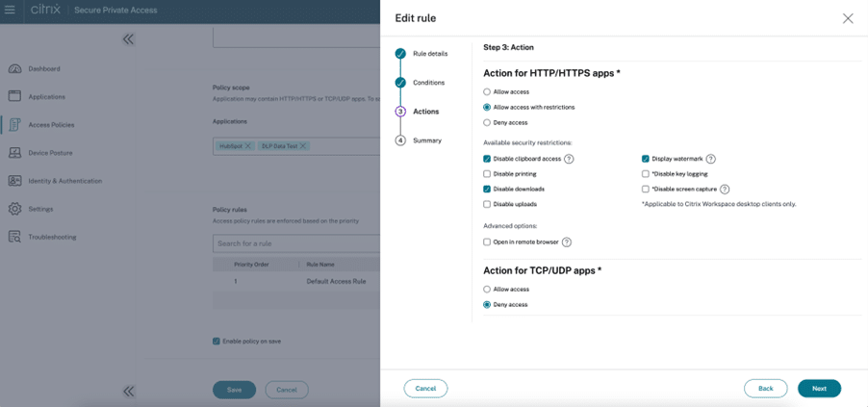Click Rule details step label
This screenshot has height=407, width=868.
click(x=430, y=54)
